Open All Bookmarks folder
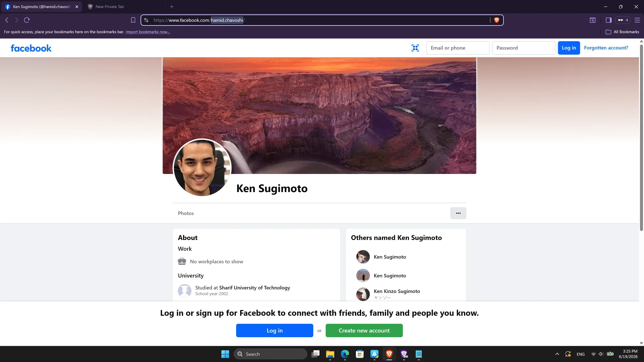644x362 pixels. pos(623,32)
